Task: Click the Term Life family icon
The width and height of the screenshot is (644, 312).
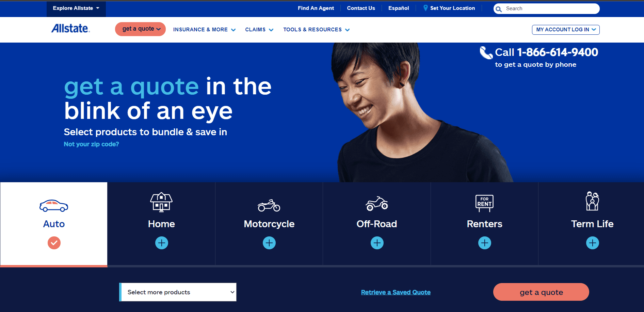Action: pos(592,201)
